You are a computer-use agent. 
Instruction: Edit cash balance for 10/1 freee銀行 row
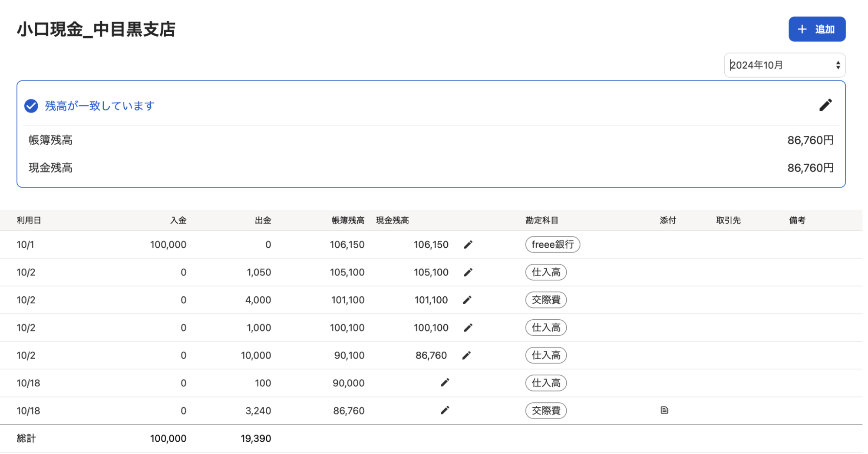468,245
